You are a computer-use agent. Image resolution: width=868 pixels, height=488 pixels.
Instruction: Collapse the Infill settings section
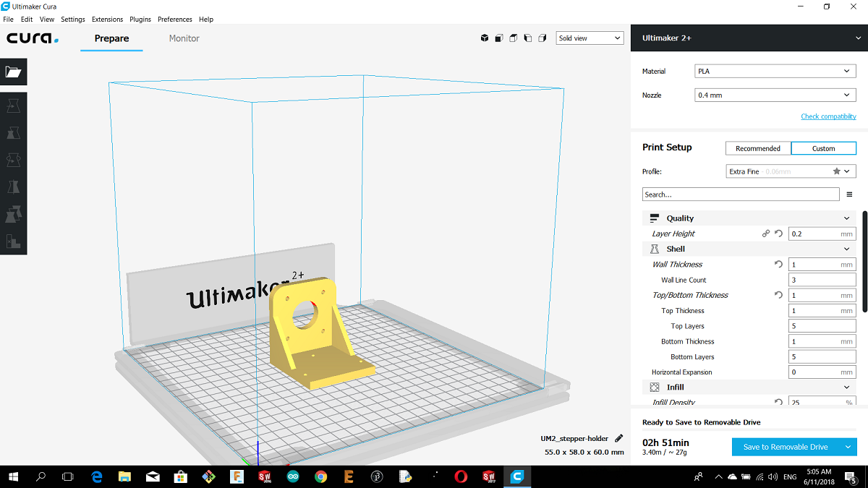pyautogui.click(x=847, y=388)
